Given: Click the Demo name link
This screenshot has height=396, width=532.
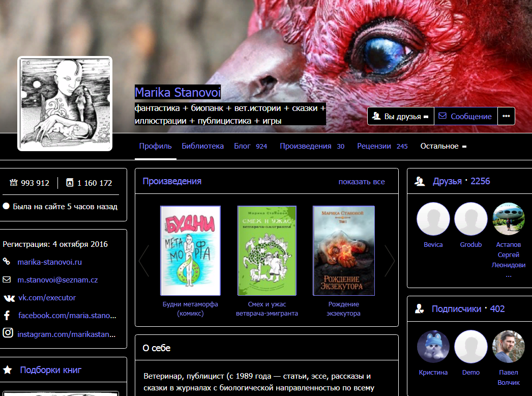Looking at the screenshot, I should coord(471,372).
